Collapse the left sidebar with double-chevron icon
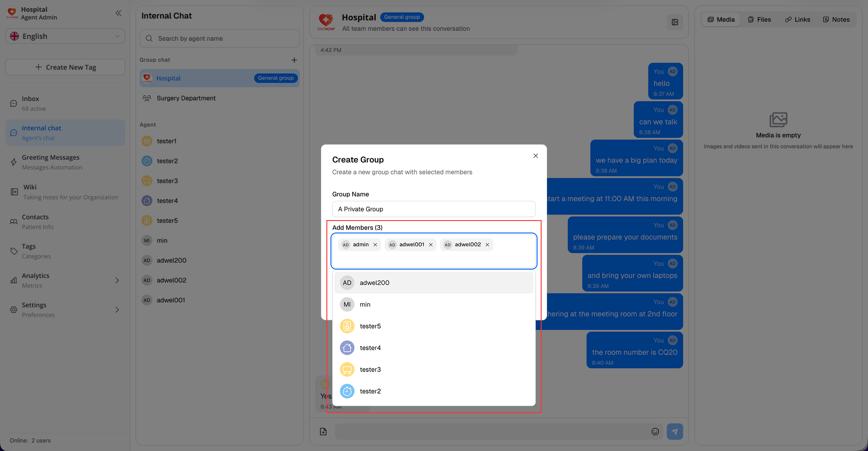 tap(118, 13)
